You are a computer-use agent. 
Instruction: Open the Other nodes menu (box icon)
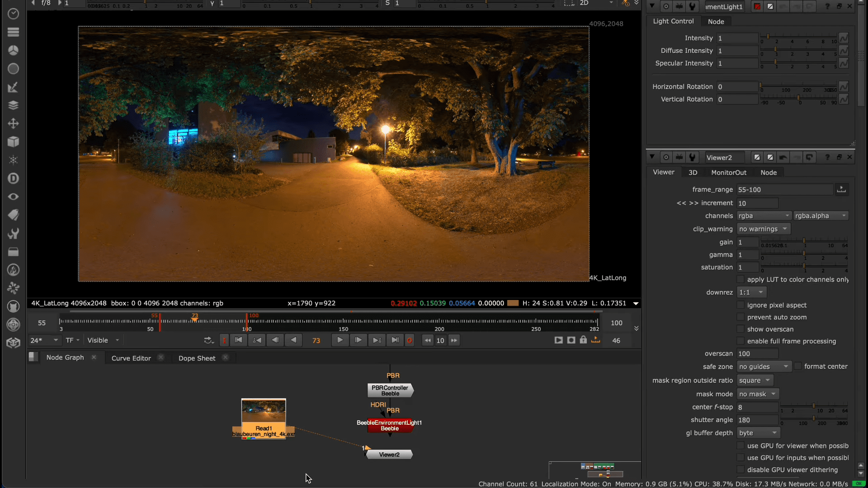tap(13, 252)
